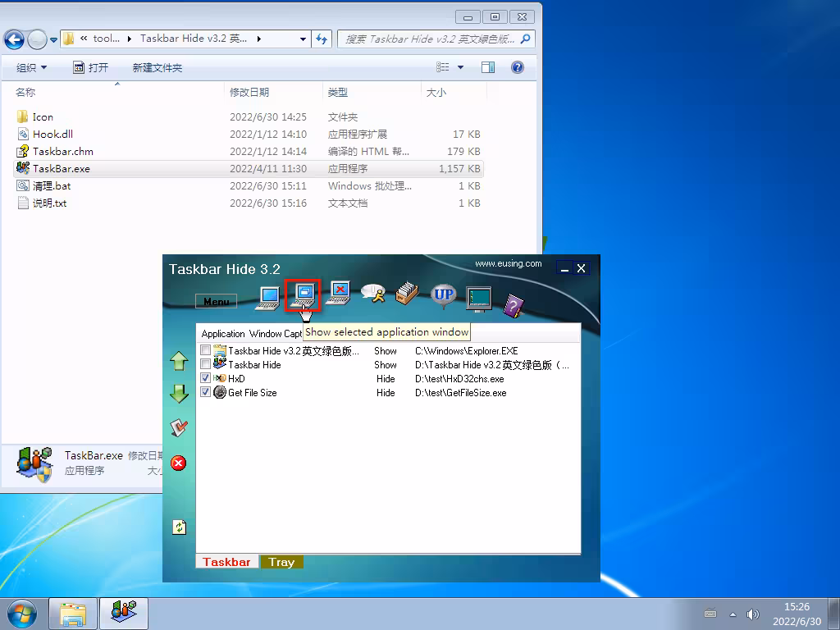This screenshot has height=630, width=840.
Task: Click the red checkmark select-all icon
Action: [178, 428]
